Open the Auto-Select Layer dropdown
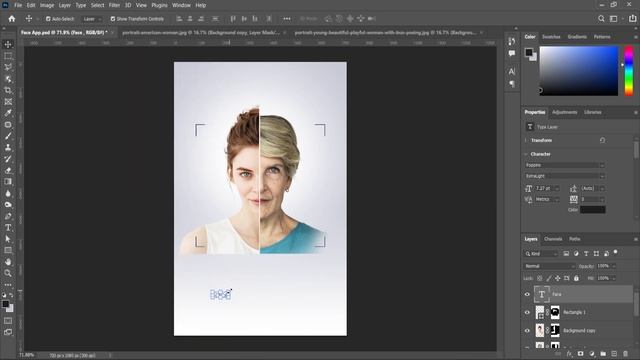This screenshot has width=640, height=360. click(92, 19)
